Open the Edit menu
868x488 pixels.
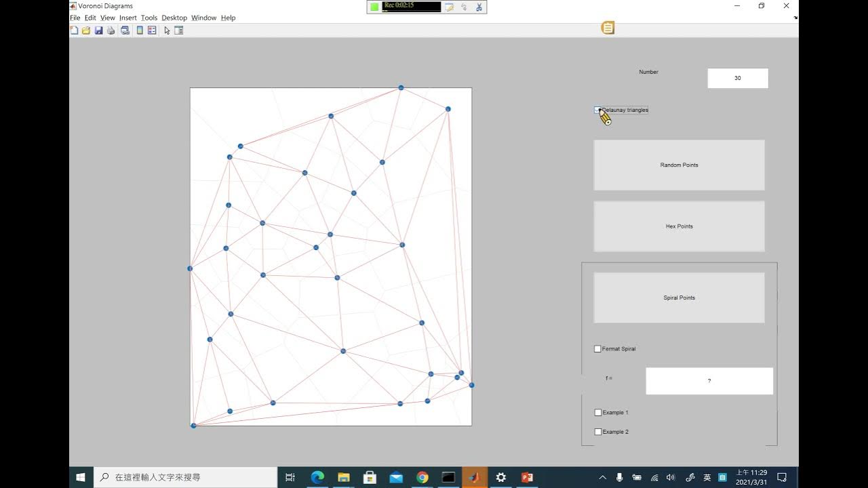[90, 18]
